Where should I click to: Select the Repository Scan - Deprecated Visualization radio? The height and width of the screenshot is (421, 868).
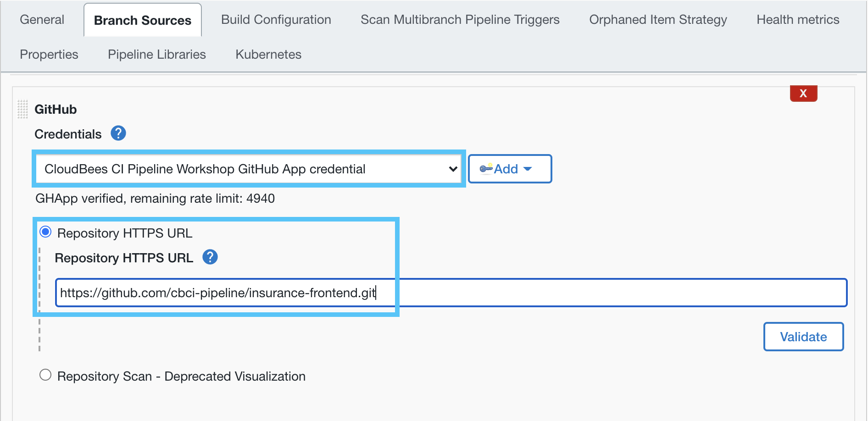45,375
